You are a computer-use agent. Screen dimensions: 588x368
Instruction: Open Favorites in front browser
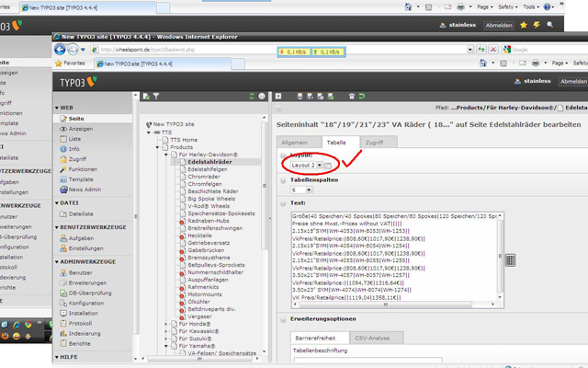(70, 63)
